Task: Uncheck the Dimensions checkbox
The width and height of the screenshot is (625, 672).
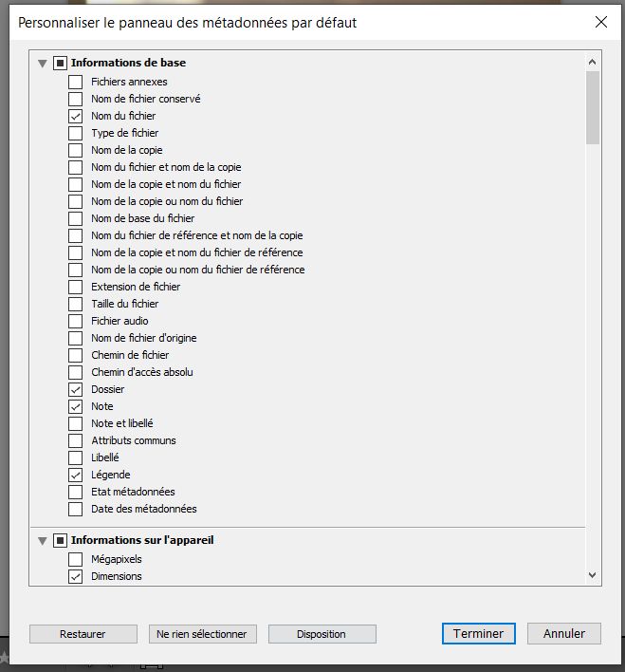Action: point(75,576)
